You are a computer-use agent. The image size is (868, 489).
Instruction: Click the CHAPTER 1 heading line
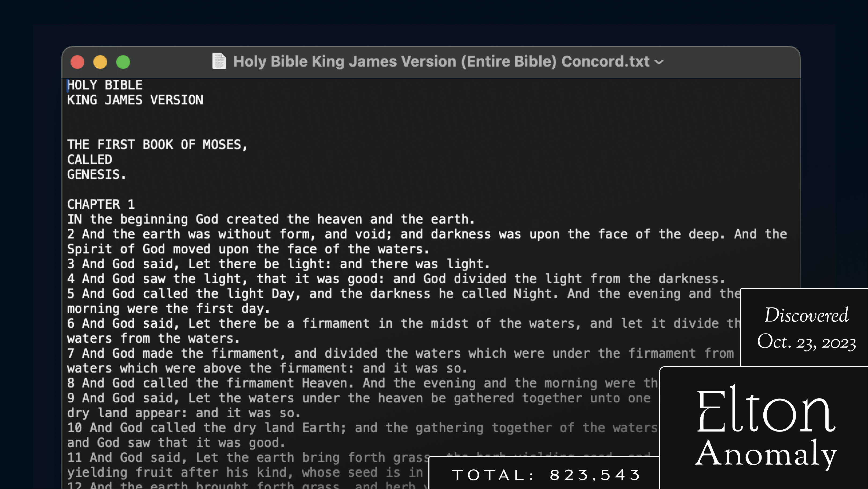(x=101, y=204)
